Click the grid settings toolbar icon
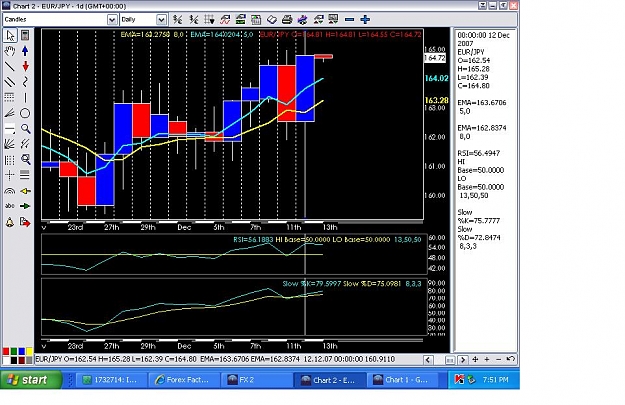Viewport: 625px width, 405px height. (x=209, y=19)
